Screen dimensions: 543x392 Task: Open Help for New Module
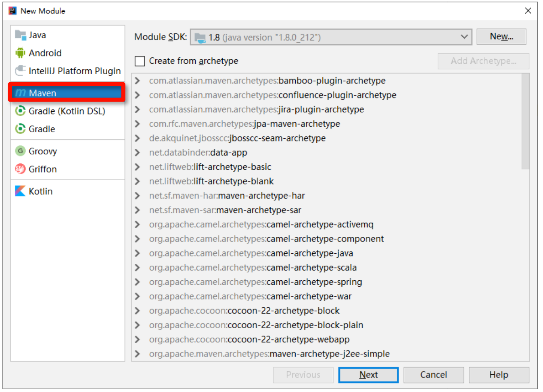[x=499, y=375]
